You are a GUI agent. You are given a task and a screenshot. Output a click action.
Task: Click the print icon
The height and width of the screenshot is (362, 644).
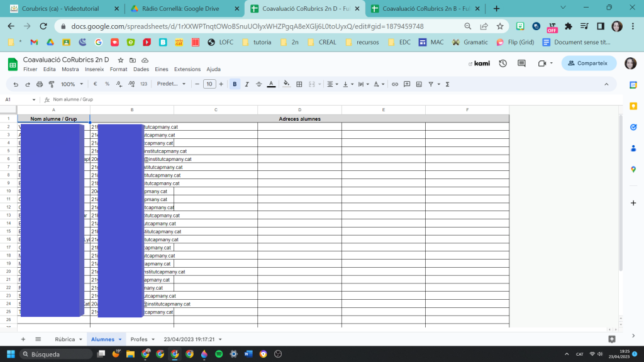[40, 84]
